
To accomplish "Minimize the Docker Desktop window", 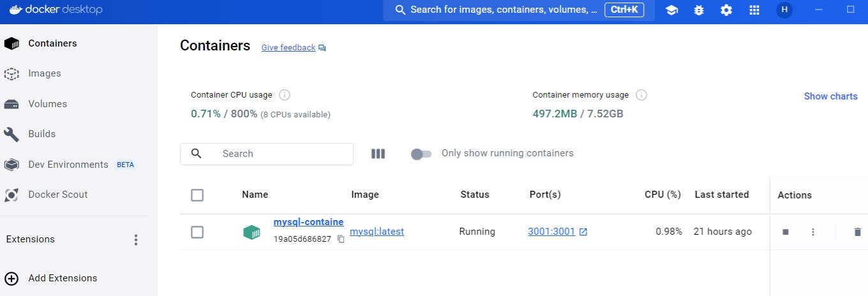I will tap(820, 10).
